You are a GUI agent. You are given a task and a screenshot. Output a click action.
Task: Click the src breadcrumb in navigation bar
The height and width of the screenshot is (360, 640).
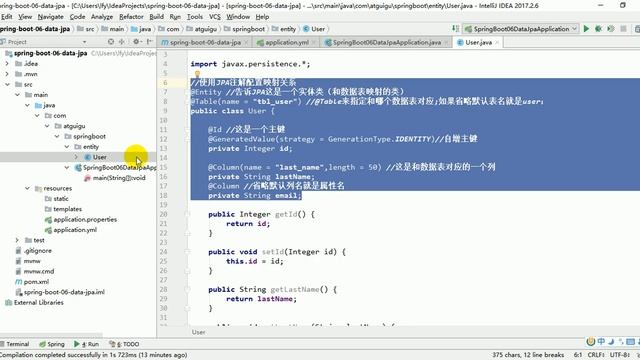point(86,29)
